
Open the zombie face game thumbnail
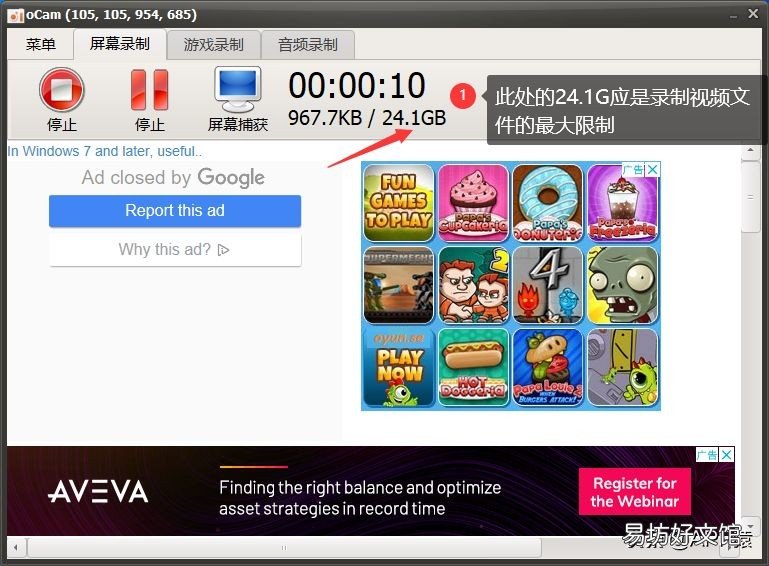622,285
